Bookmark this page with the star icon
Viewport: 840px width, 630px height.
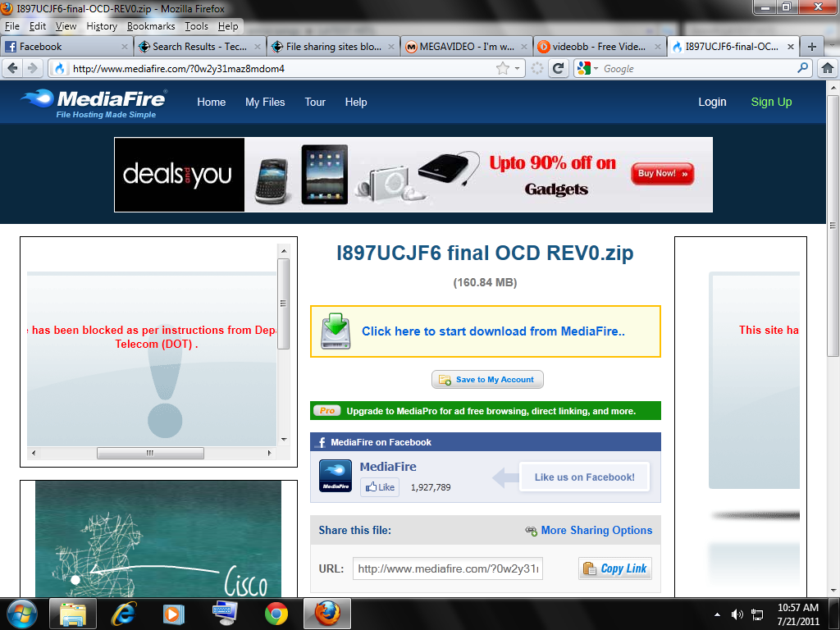pyautogui.click(x=503, y=68)
